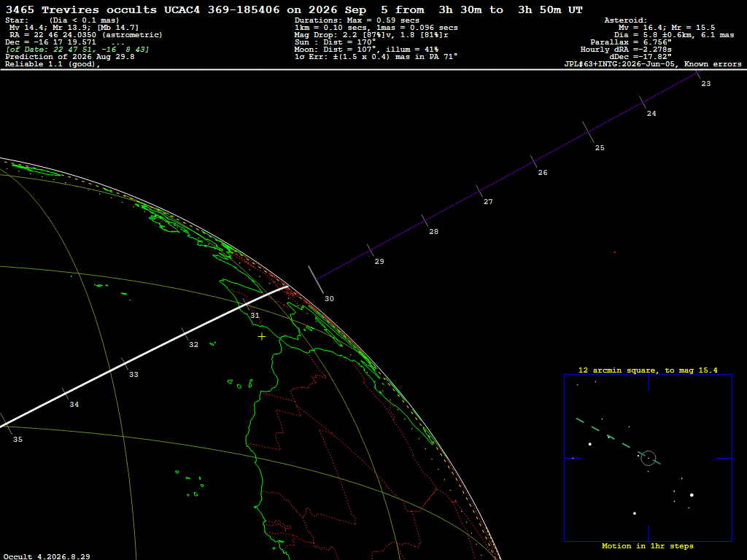This screenshot has width=747, height=560.
Task: Click the 35 minute label on shadow path
Action: click(18, 439)
